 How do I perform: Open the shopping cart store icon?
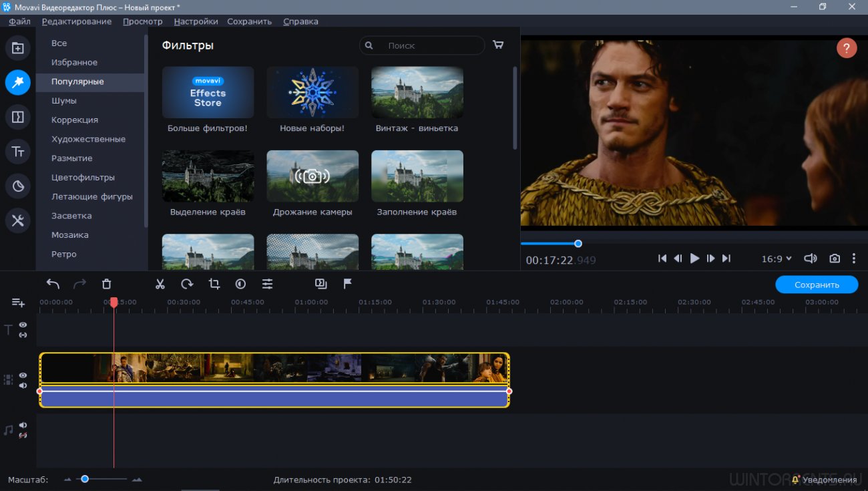[498, 45]
